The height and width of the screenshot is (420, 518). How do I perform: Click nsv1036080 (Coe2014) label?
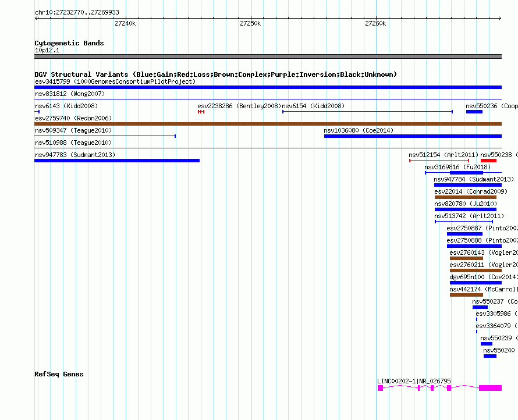click(x=359, y=130)
